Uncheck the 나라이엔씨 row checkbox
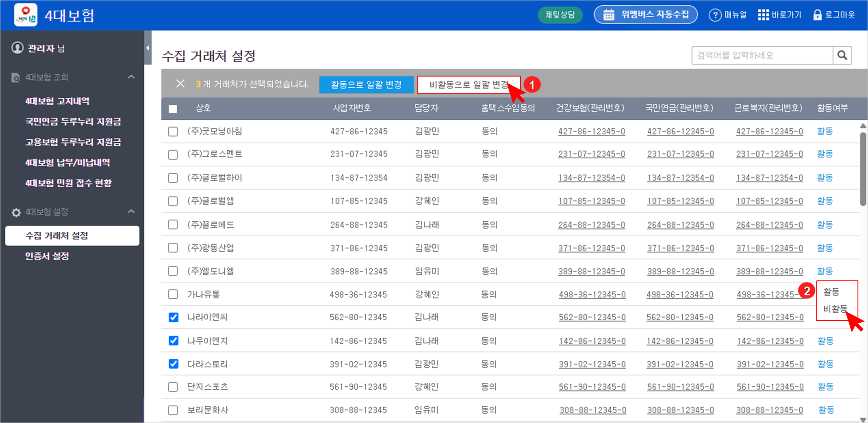The height and width of the screenshot is (423, 868). (x=173, y=317)
